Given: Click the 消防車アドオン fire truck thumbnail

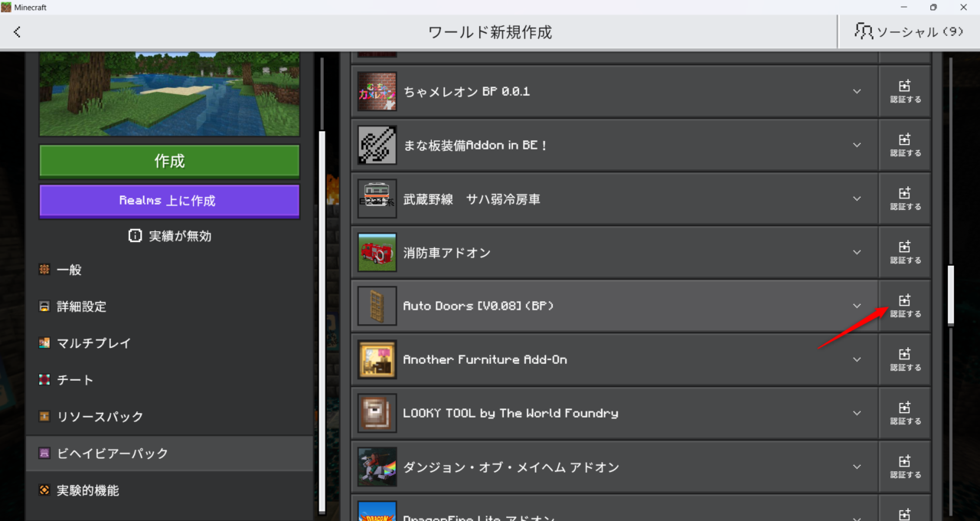Looking at the screenshot, I should click(x=377, y=252).
